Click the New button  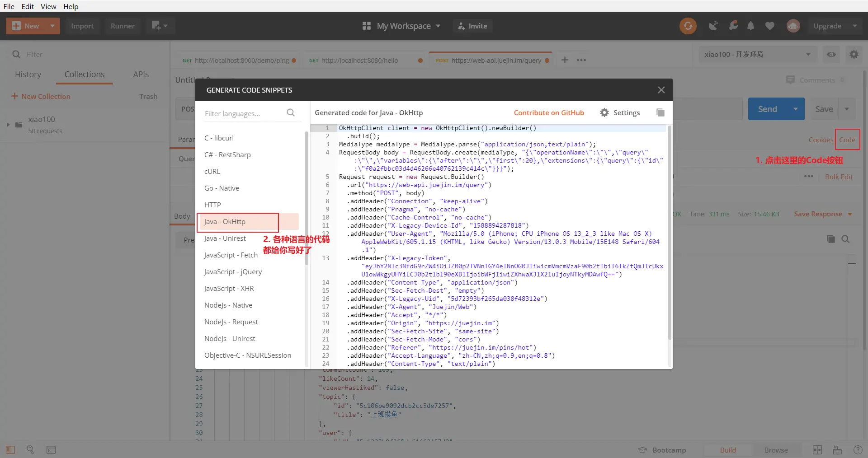(x=26, y=26)
